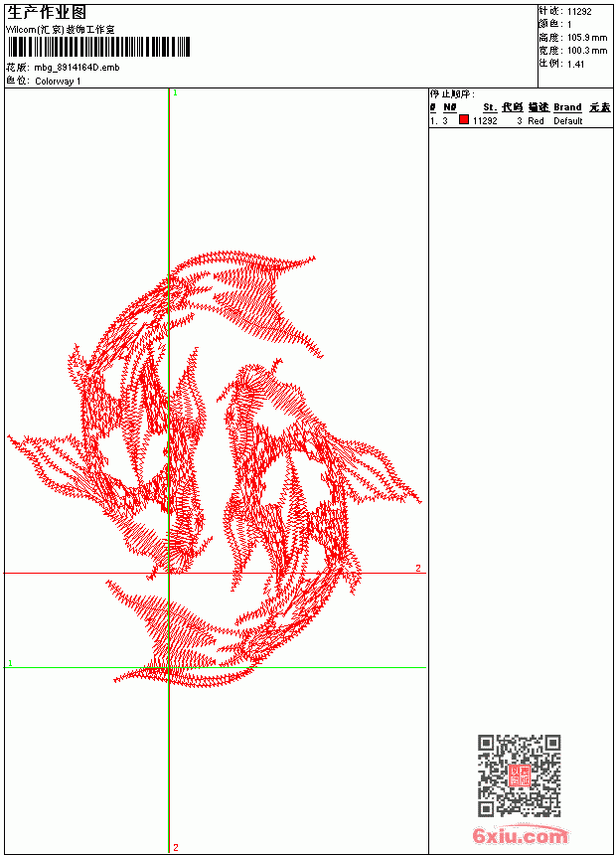Image resolution: width=616 pixels, height=855 pixels.
Task: Click the stitch count 11292 in header
Action: 579,12
